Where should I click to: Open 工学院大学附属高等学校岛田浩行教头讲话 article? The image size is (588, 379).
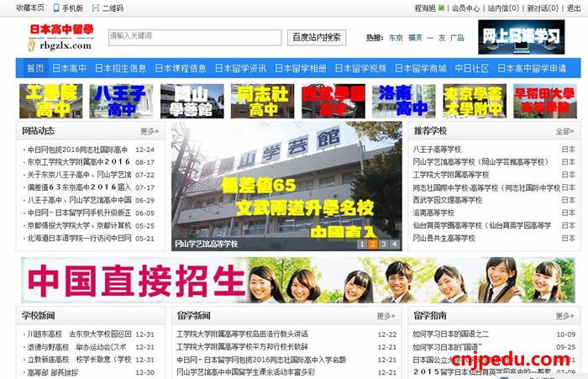242,334
